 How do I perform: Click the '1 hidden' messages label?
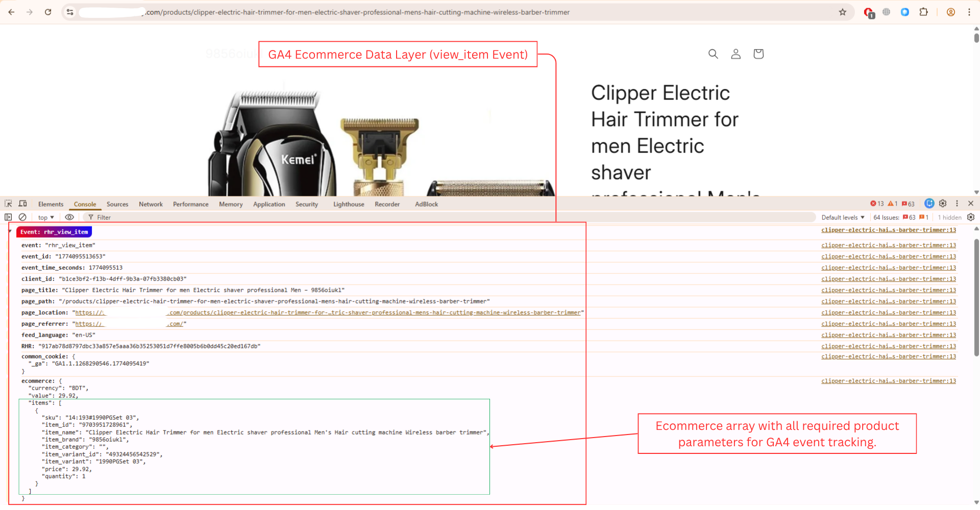click(949, 217)
